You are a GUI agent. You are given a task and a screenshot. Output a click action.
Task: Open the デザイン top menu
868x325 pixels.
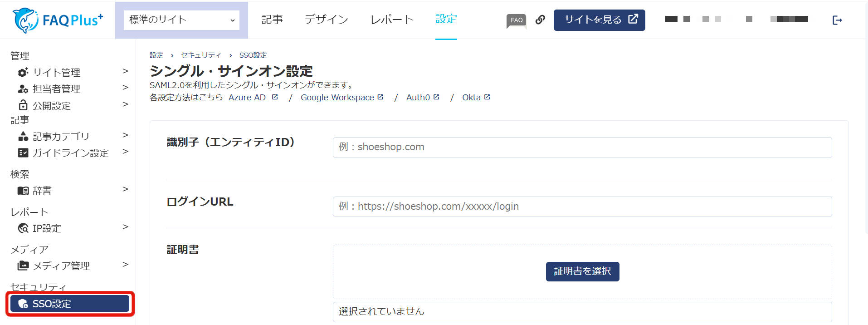click(x=326, y=20)
